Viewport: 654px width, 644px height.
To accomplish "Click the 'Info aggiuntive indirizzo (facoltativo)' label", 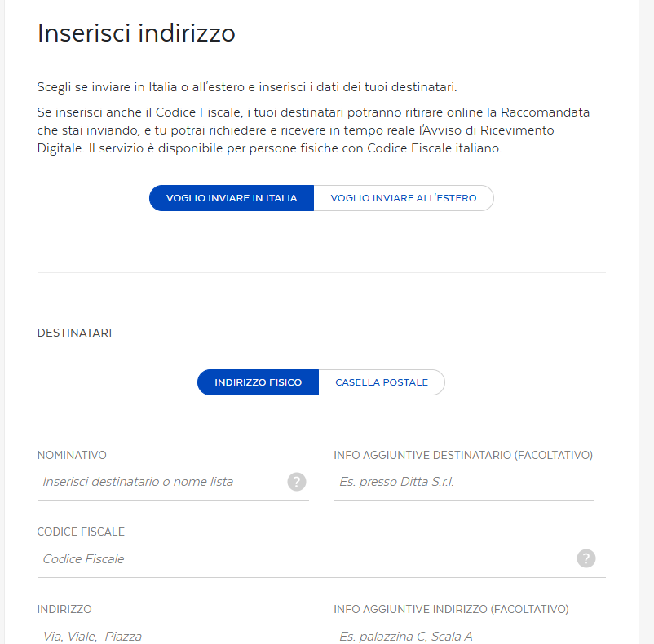I will (x=451, y=609).
